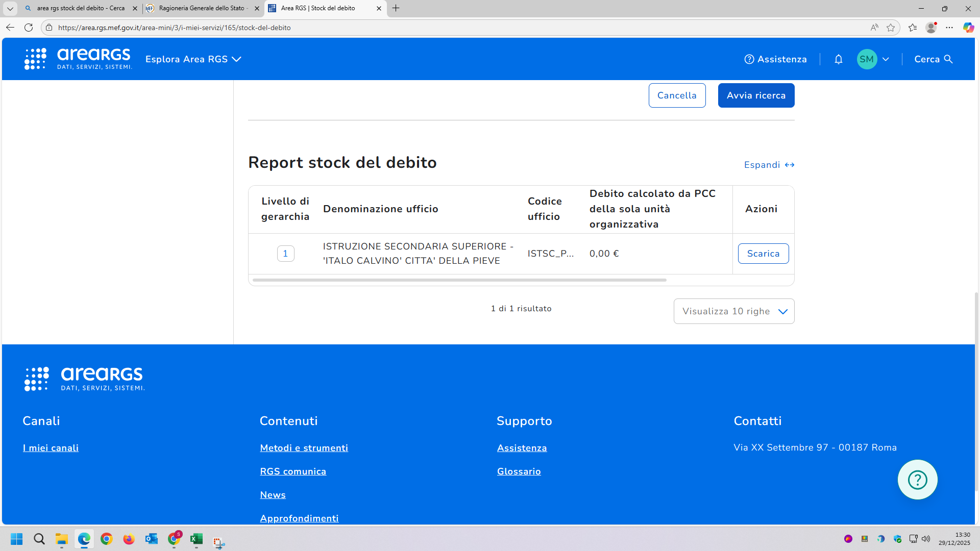This screenshot has height=551, width=980.
Task: Click the SM user avatar
Action: click(x=867, y=59)
